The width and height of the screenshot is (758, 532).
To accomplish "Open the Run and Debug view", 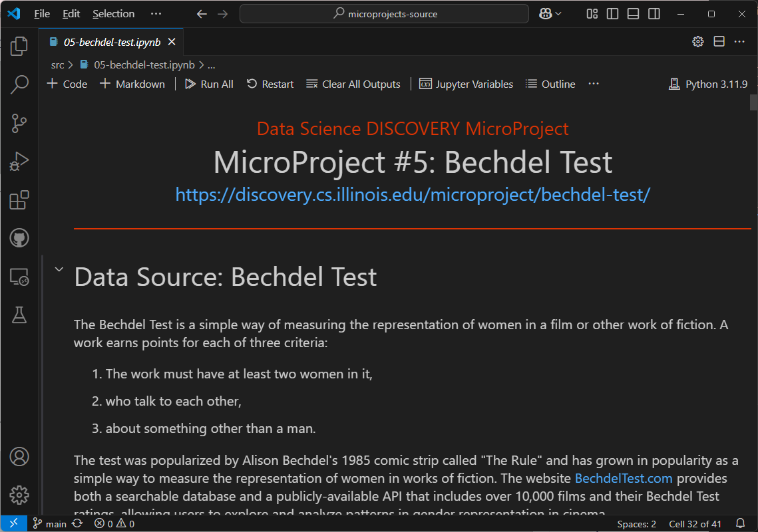I will coord(19,162).
